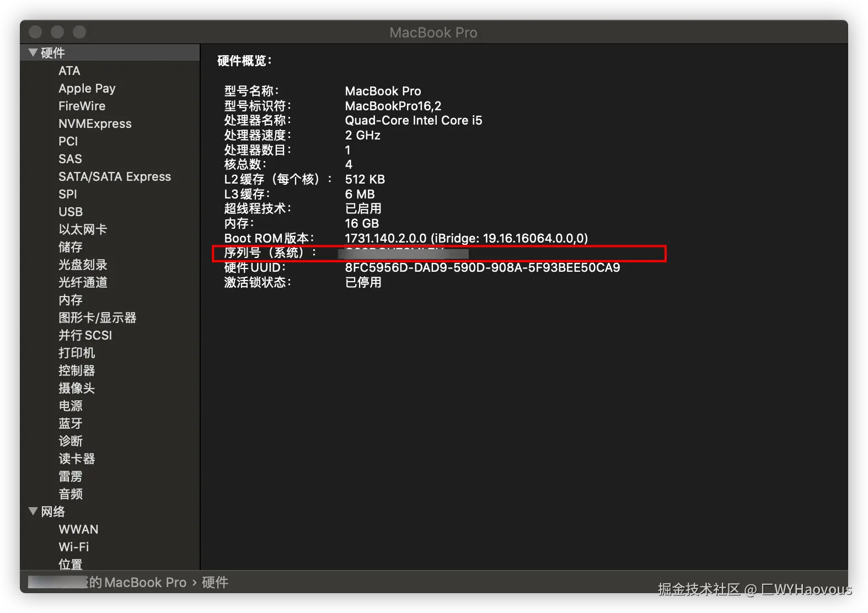
Task: Select SPI in the sidebar
Action: [68, 194]
